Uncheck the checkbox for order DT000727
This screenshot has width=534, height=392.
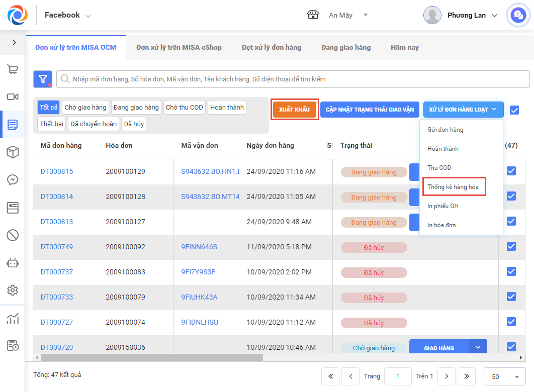pyautogui.click(x=511, y=322)
